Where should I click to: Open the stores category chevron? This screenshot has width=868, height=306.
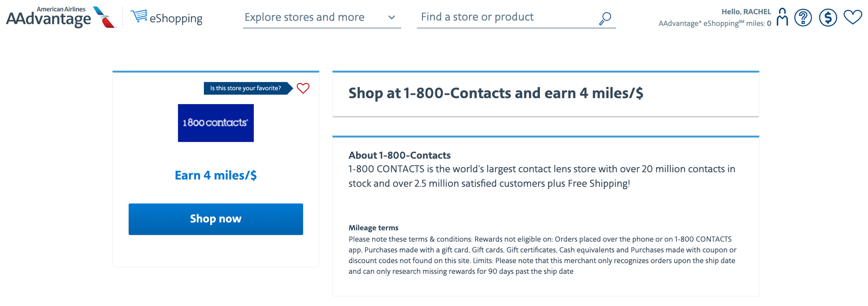pyautogui.click(x=392, y=18)
